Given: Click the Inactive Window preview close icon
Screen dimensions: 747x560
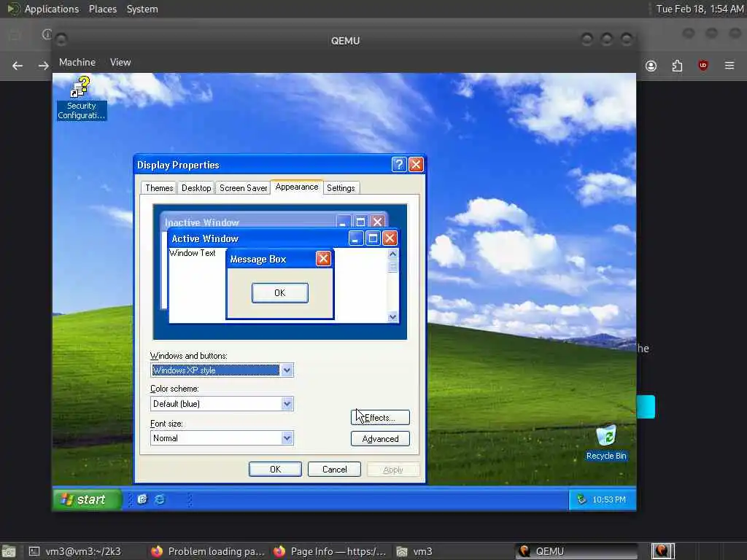Looking at the screenshot, I should [x=378, y=222].
